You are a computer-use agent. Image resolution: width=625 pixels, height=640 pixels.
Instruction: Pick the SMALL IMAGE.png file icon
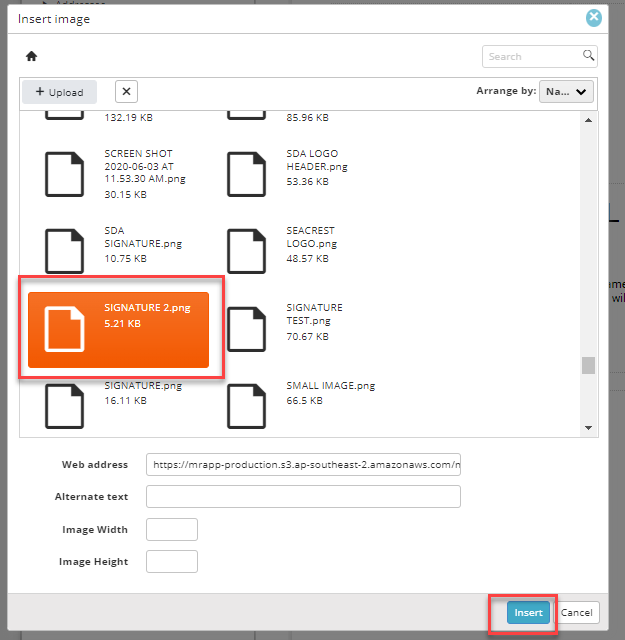246,406
